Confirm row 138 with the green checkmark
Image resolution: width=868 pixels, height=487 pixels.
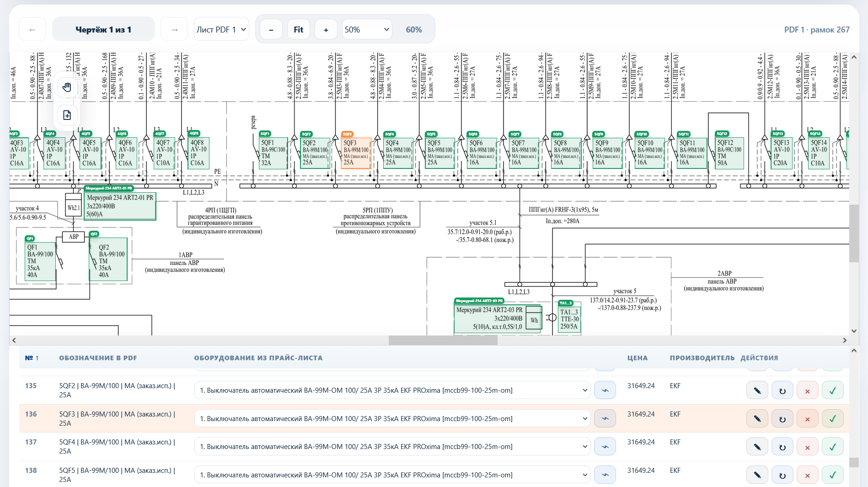coord(833,475)
